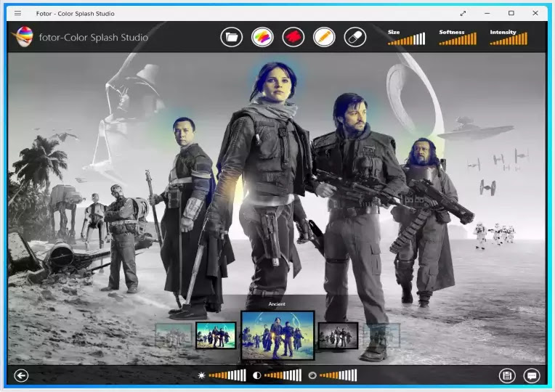
Task: Adjust the Intensity slider bars
Action: click(x=509, y=39)
